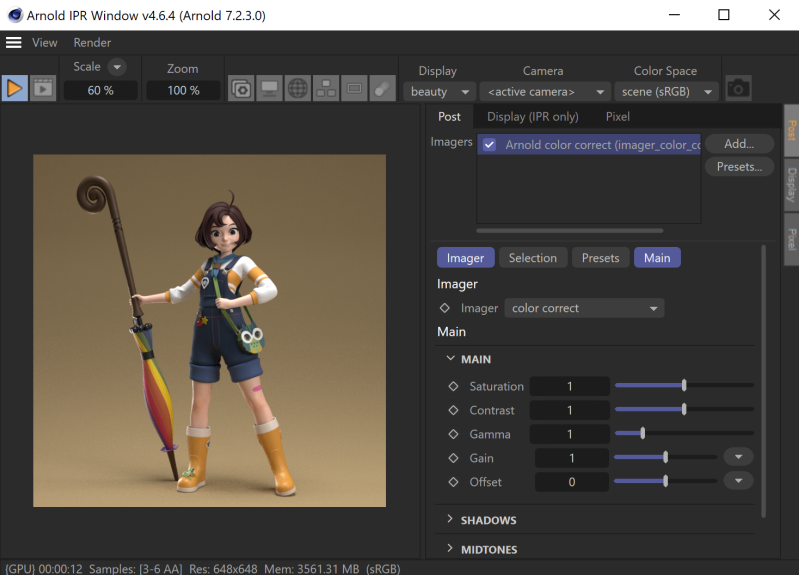The height and width of the screenshot is (575, 799).
Task: Expand the SHADOWS section
Action: click(x=449, y=519)
